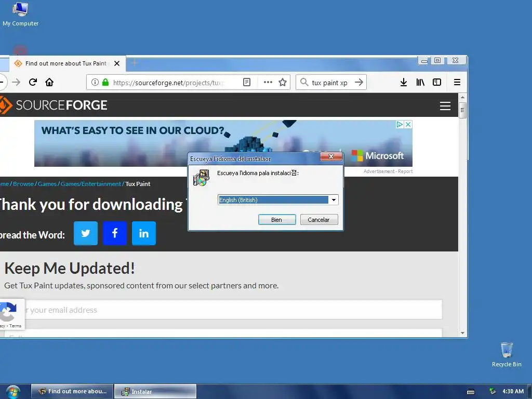The height and width of the screenshot is (399, 532).
Task: Click the green padlock security icon
Action: 105,82
